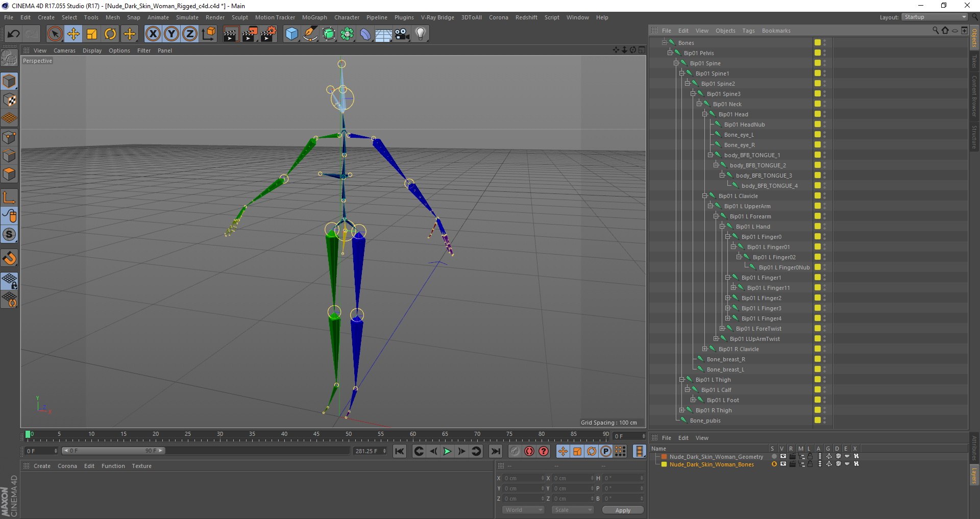Activate the Scale tool
The height and width of the screenshot is (519, 980).
click(92, 34)
